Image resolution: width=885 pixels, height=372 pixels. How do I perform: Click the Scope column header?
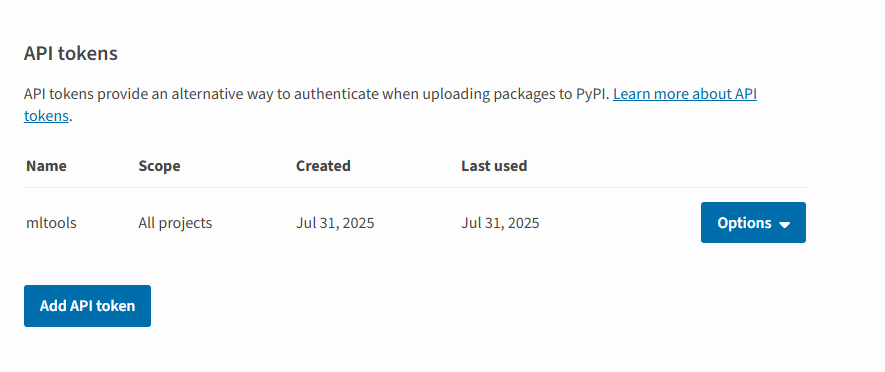click(x=159, y=166)
